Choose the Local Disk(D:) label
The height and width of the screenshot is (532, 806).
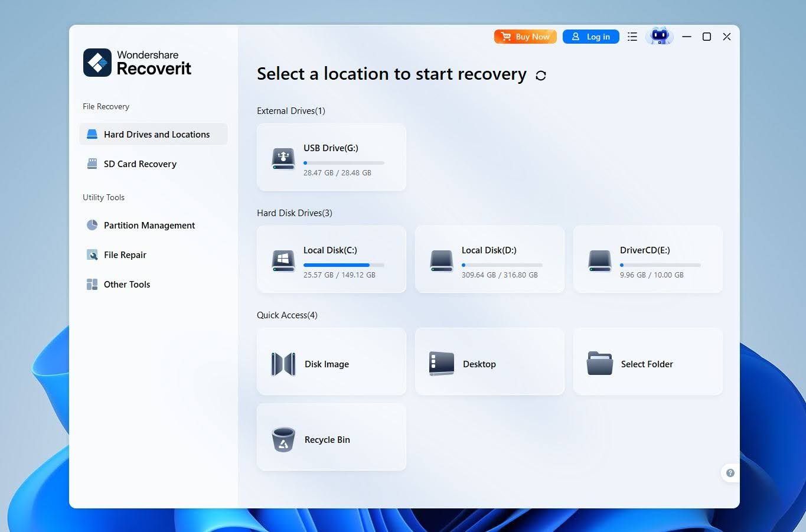pyautogui.click(x=489, y=250)
